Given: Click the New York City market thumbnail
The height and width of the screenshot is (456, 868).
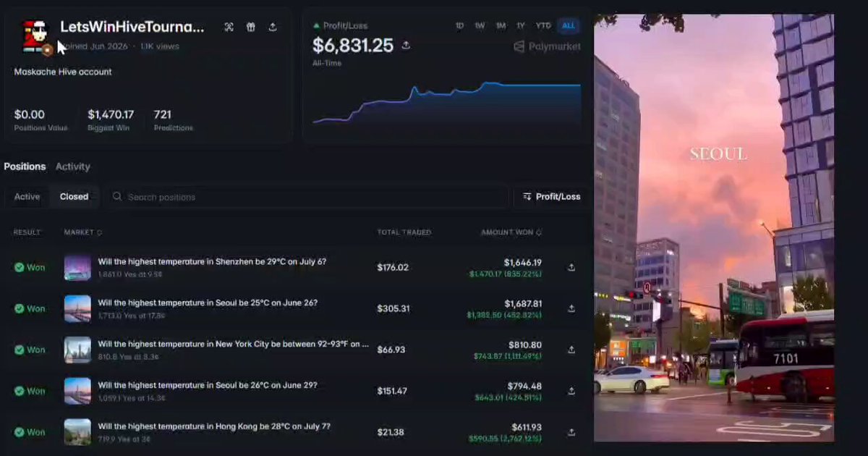Looking at the screenshot, I should 77,350.
